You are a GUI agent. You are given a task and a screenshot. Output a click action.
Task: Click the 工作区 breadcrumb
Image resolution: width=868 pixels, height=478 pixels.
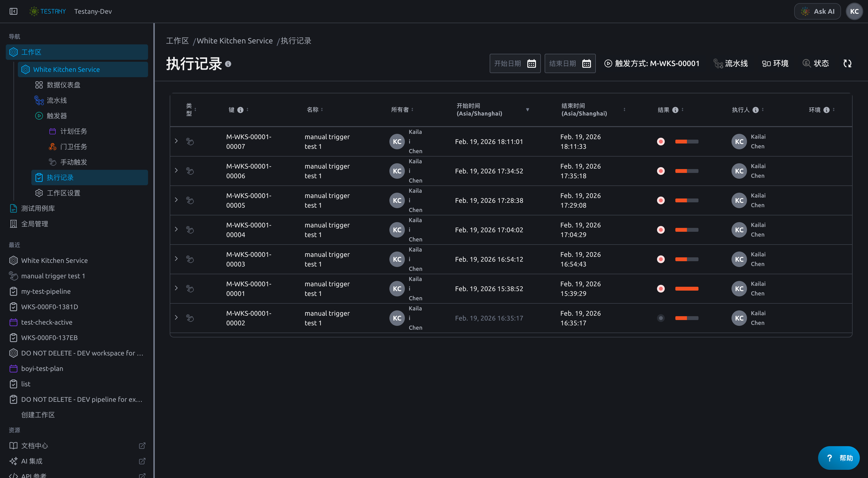click(177, 41)
